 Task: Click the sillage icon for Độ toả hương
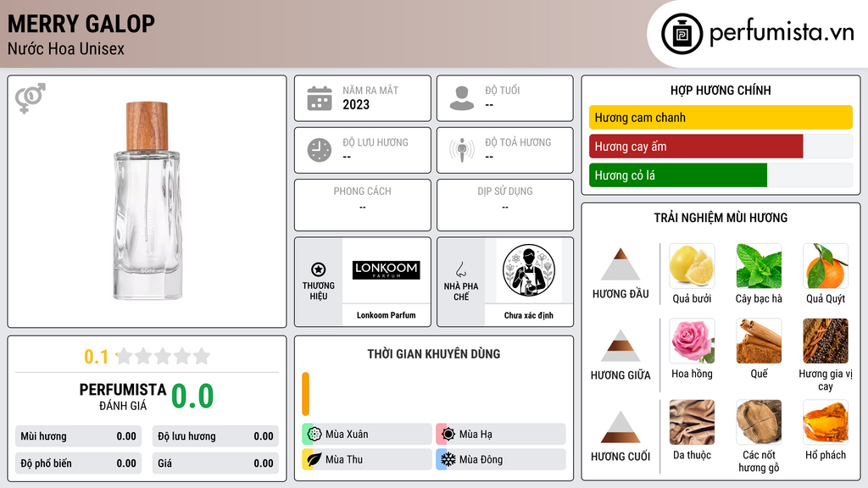tap(462, 150)
